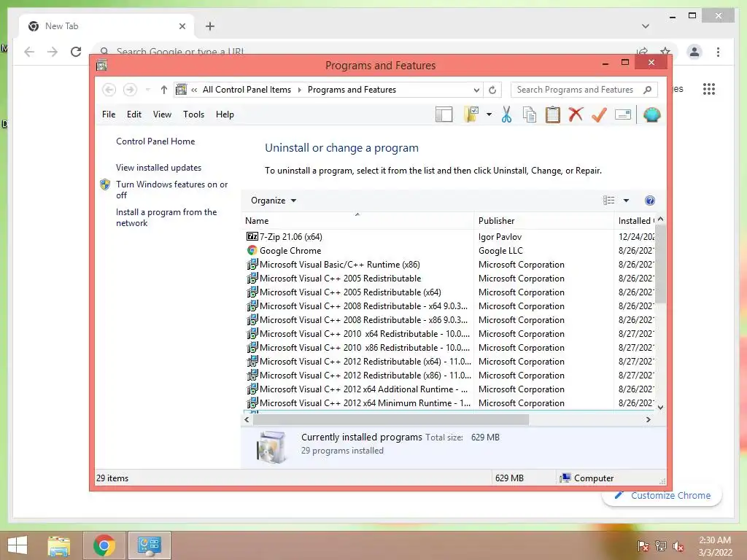Click the Copy toolbar icon
747x560 pixels.
(530, 114)
